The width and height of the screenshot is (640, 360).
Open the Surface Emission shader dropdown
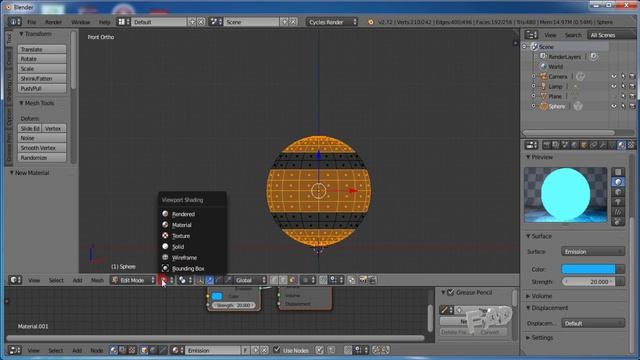point(593,252)
